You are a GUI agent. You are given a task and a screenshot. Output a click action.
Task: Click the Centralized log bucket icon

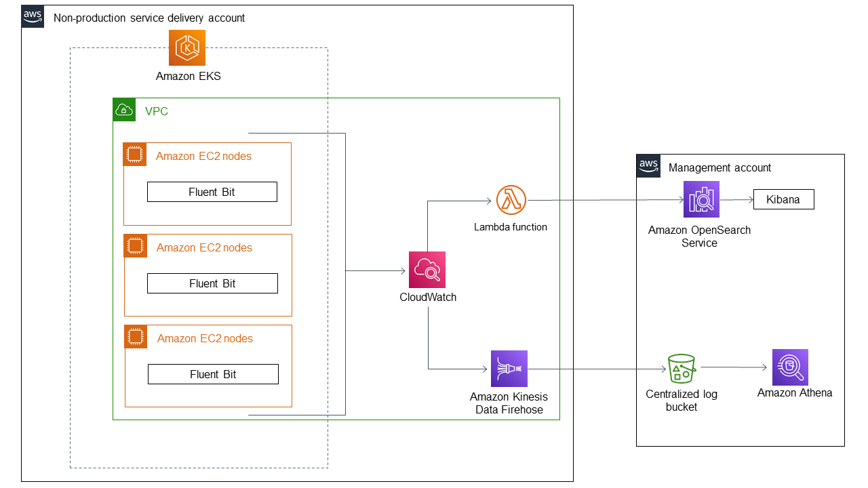coord(682,369)
